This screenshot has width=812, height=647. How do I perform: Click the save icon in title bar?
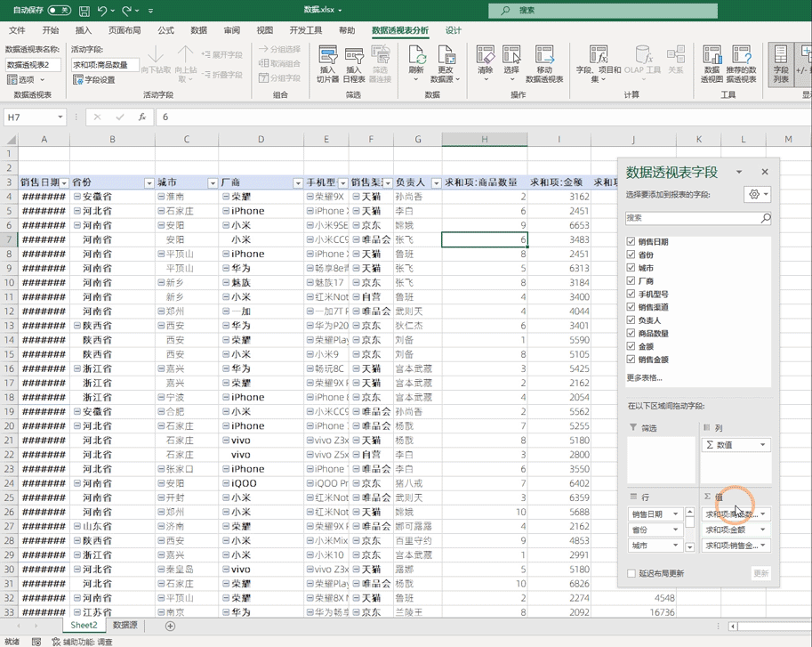(x=84, y=11)
